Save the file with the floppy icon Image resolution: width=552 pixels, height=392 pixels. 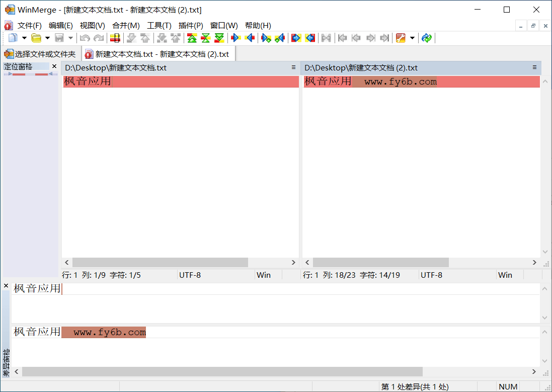pyautogui.click(x=59, y=38)
